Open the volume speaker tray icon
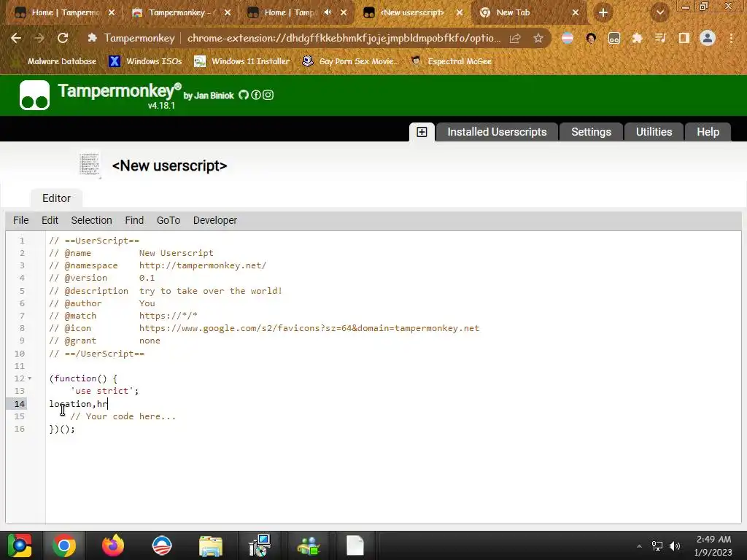 click(x=675, y=545)
